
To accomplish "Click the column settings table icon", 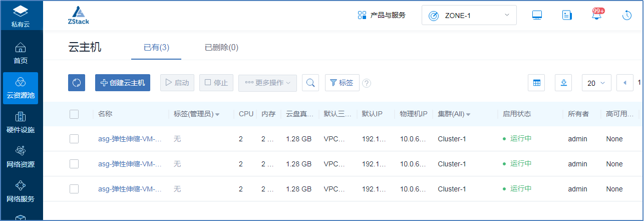I will [x=536, y=83].
